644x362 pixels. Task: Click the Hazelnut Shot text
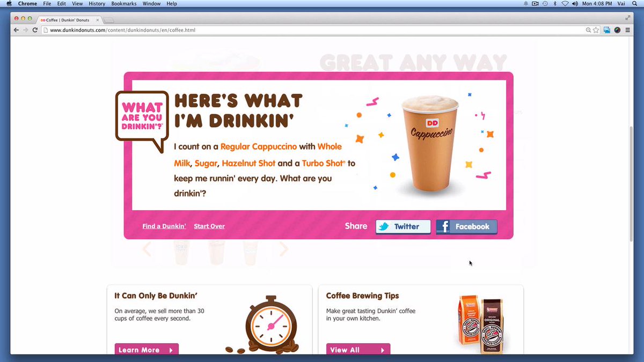(x=249, y=163)
